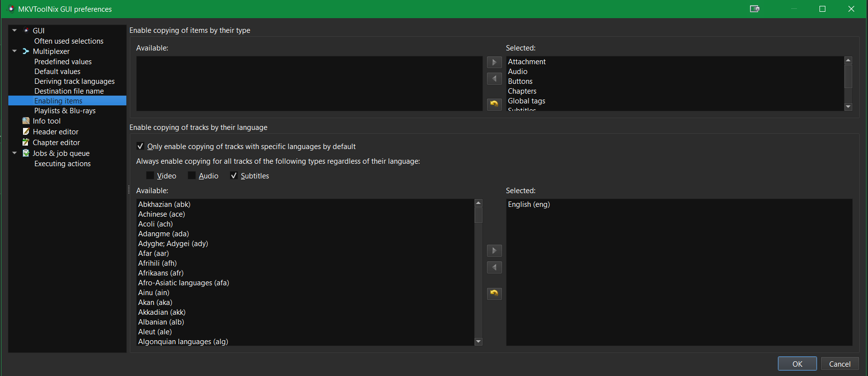Open Playlists & Blu-rays page
This screenshot has width=868, height=376.
[x=65, y=111]
